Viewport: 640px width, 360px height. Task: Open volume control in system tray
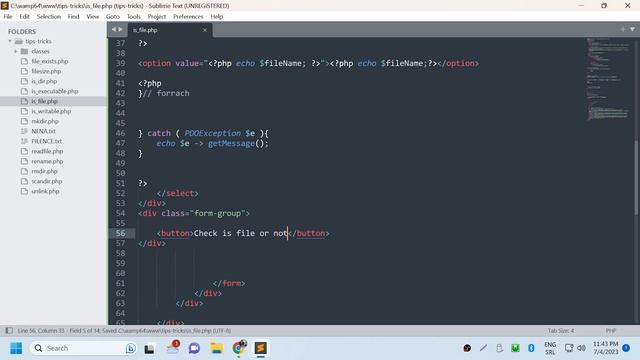(581, 348)
